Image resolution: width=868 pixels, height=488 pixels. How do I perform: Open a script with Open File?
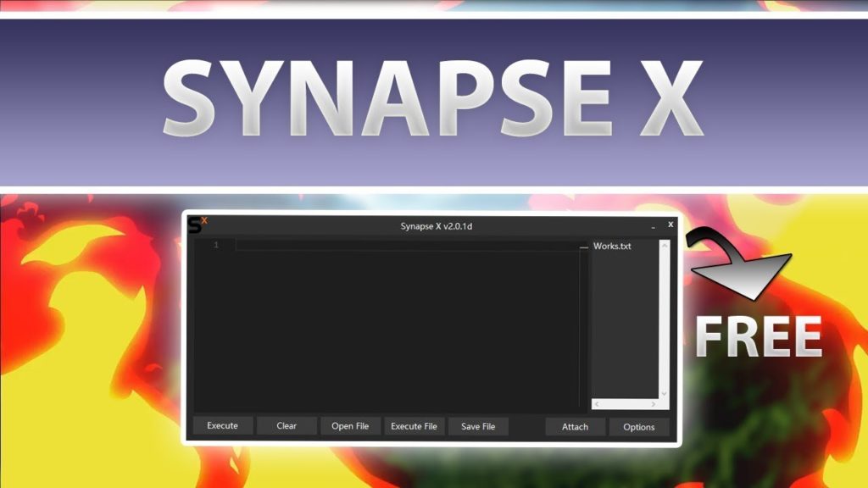click(350, 426)
